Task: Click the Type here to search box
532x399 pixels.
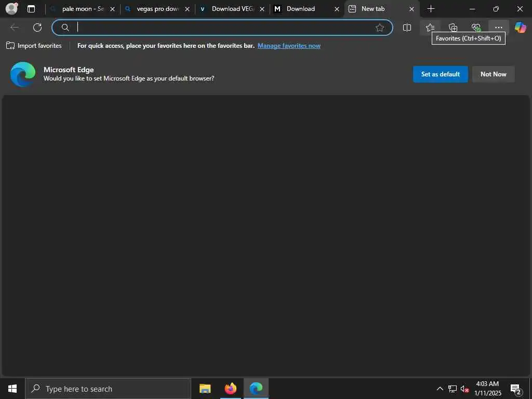Action: [x=108, y=389]
